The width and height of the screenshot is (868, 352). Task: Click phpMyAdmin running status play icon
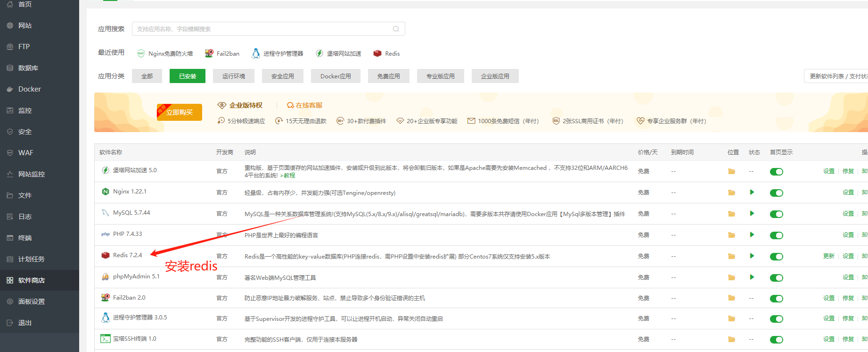pos(752,277)
